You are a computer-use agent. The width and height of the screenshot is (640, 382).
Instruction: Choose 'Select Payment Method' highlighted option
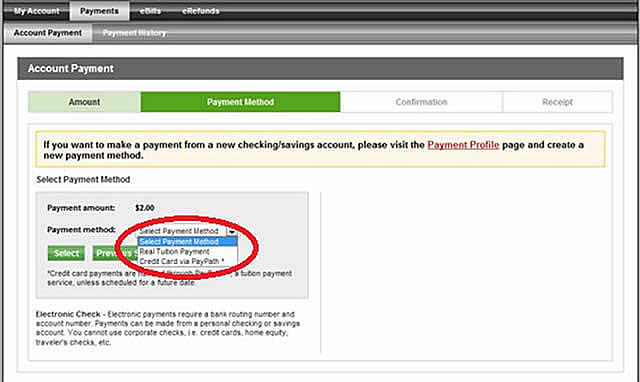click(188, 242)
